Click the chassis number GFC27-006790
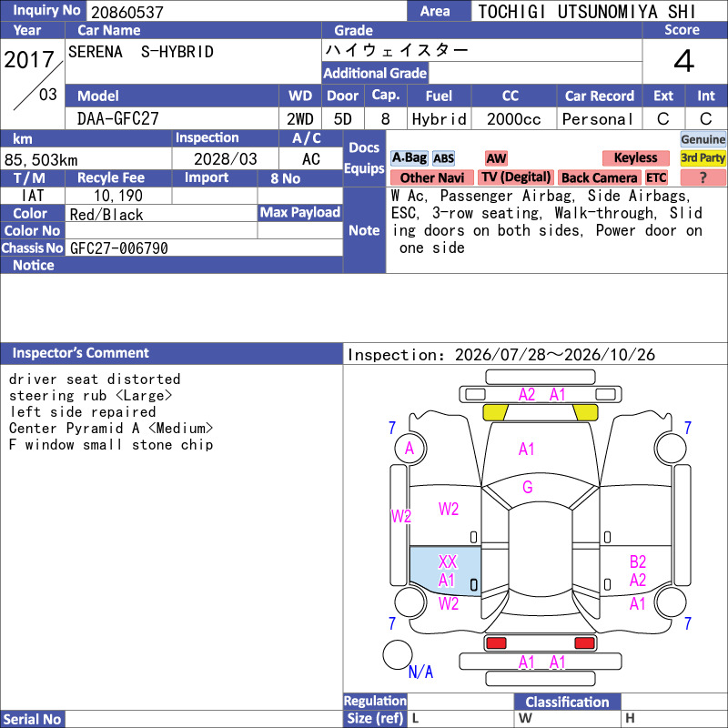This screenshot has width=728, height=728. tap(119, 248)
